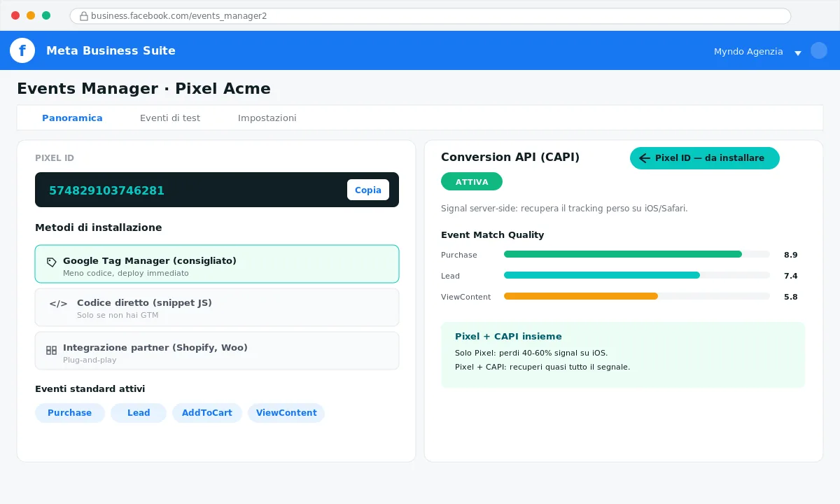Click the yellow minimize window button
840x504 pixels.
[x=31, y=15]
